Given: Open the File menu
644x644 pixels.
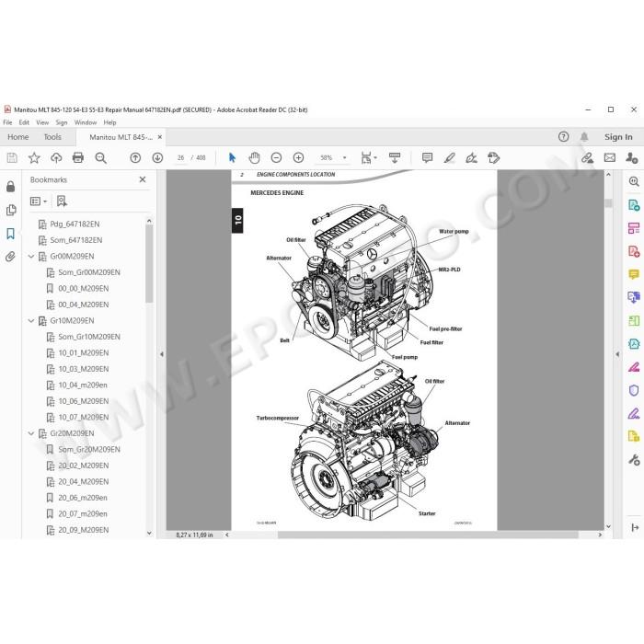Looking at the screenshot, I should [x=7, y=122].
